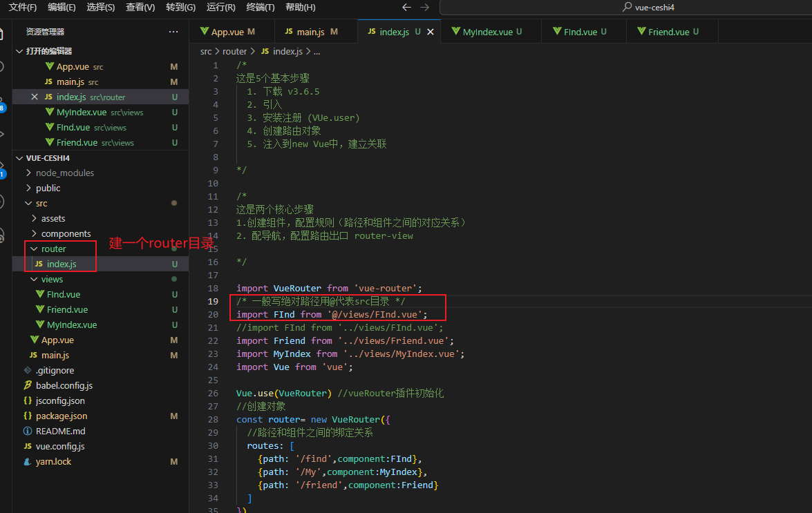The image size is (812, 513).
Task: Open the jsconfig.json file
Action: click(x=100, y=400)
